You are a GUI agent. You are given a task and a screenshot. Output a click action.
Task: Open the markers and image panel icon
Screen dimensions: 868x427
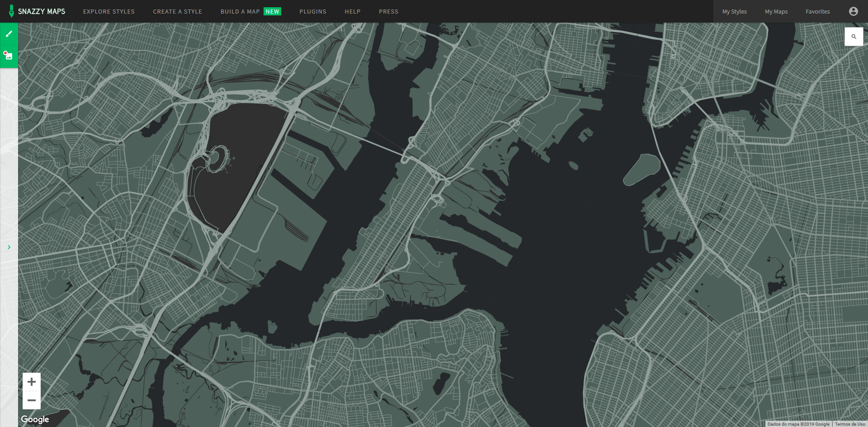pos(9,56)
